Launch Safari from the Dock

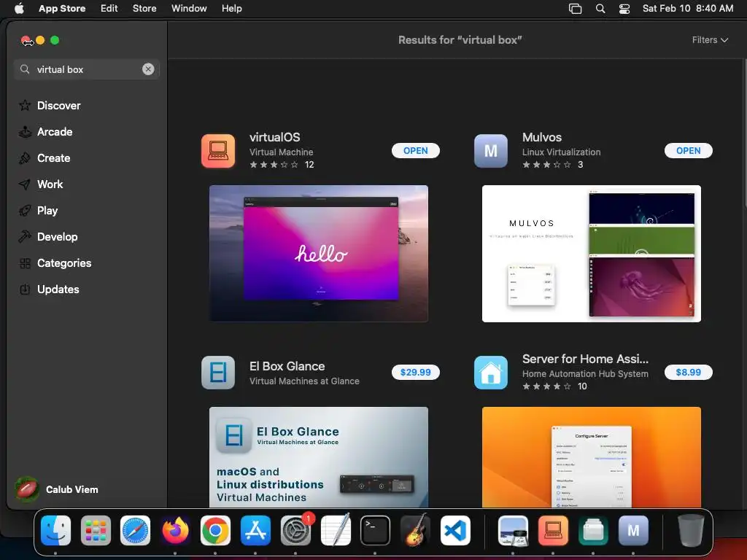coord(135,530)
